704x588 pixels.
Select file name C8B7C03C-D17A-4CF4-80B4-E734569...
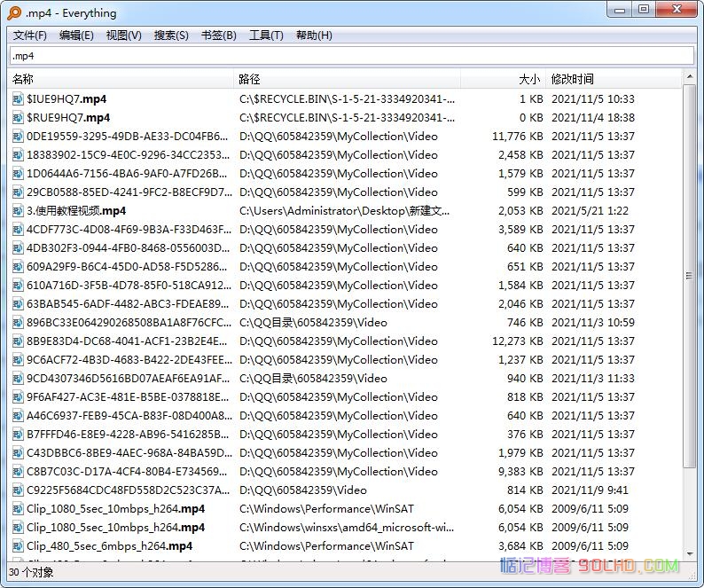127,472
